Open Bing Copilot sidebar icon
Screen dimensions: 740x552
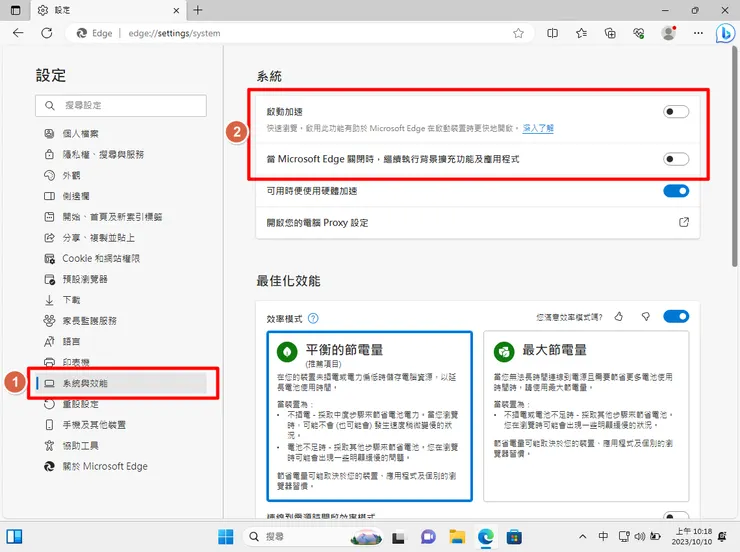tap(725, 33)
